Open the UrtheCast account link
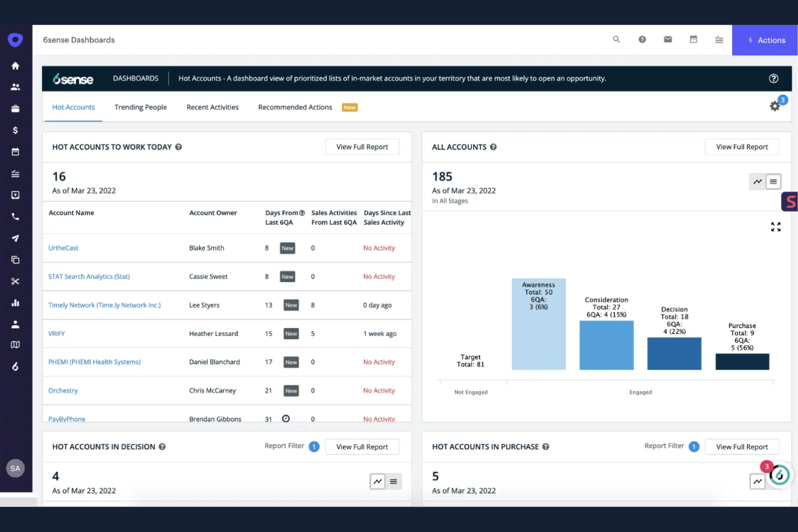798x532 pixels. pyautogui.click(x=63, y=247)
